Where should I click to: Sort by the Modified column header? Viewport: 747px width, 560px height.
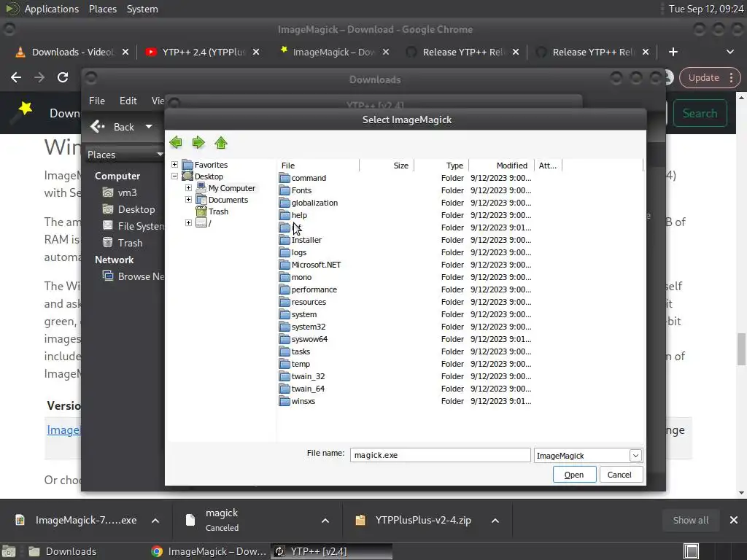[501, 166]
